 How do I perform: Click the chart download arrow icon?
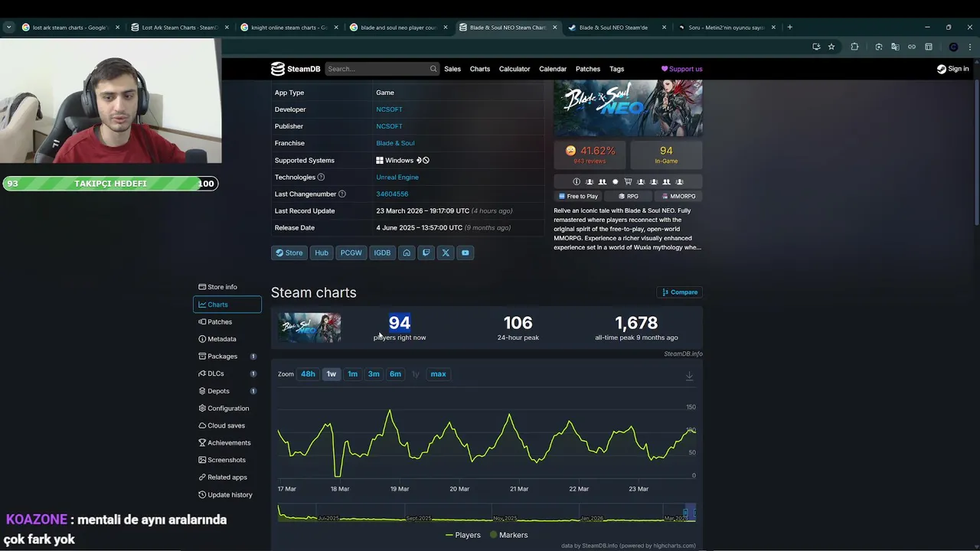click(x=689, y=375)
